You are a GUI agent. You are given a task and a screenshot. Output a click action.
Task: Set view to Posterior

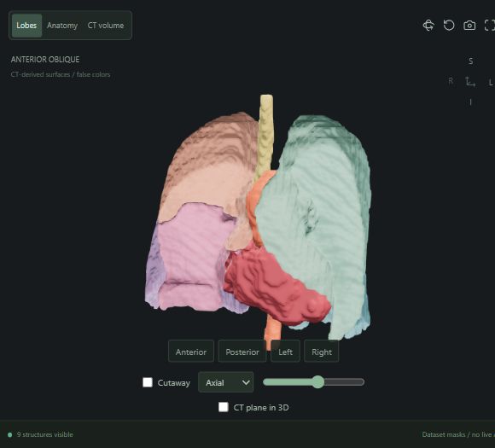click(242, 352)
